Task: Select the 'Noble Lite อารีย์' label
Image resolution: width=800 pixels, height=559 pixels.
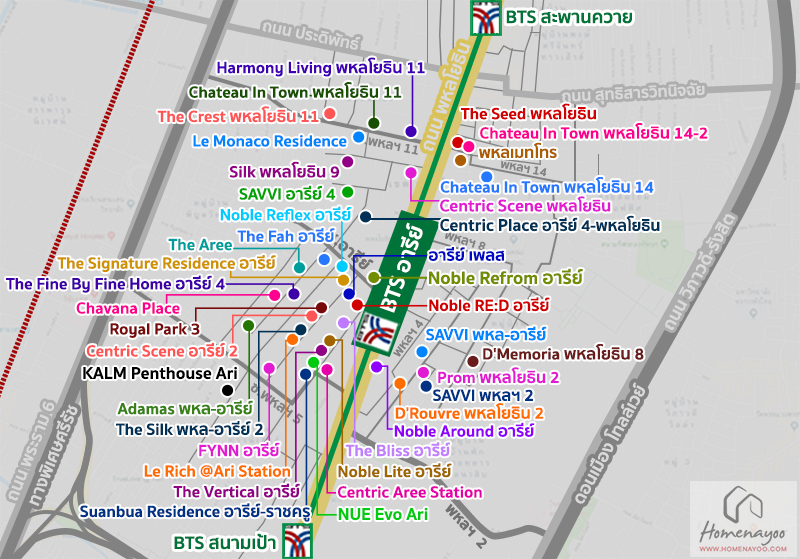Action: pos(394,472)
